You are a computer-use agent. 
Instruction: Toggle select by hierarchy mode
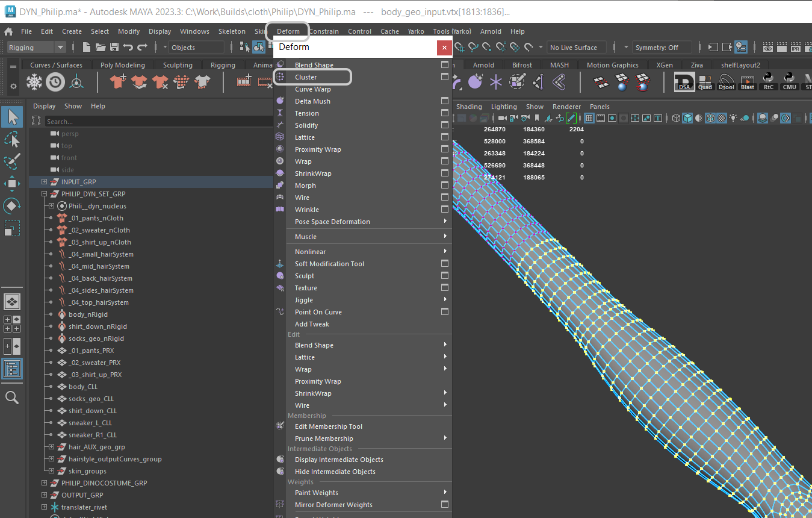point(245,47)
